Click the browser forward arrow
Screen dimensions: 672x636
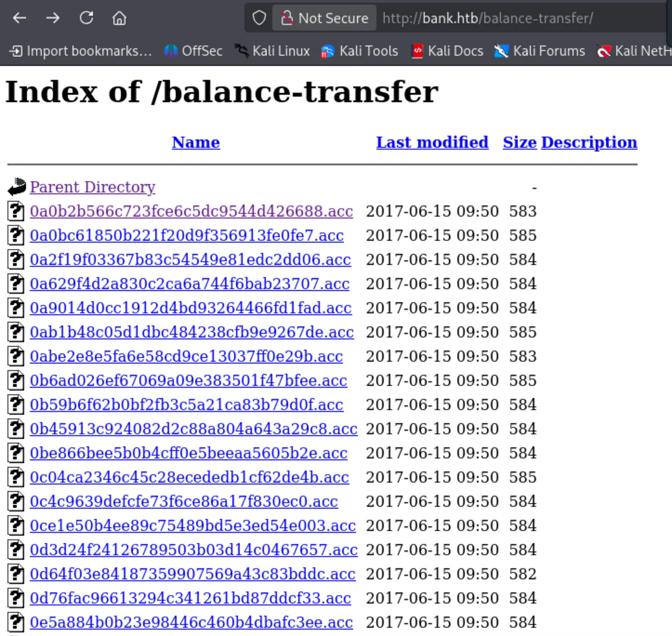click(x=53, y=18)
